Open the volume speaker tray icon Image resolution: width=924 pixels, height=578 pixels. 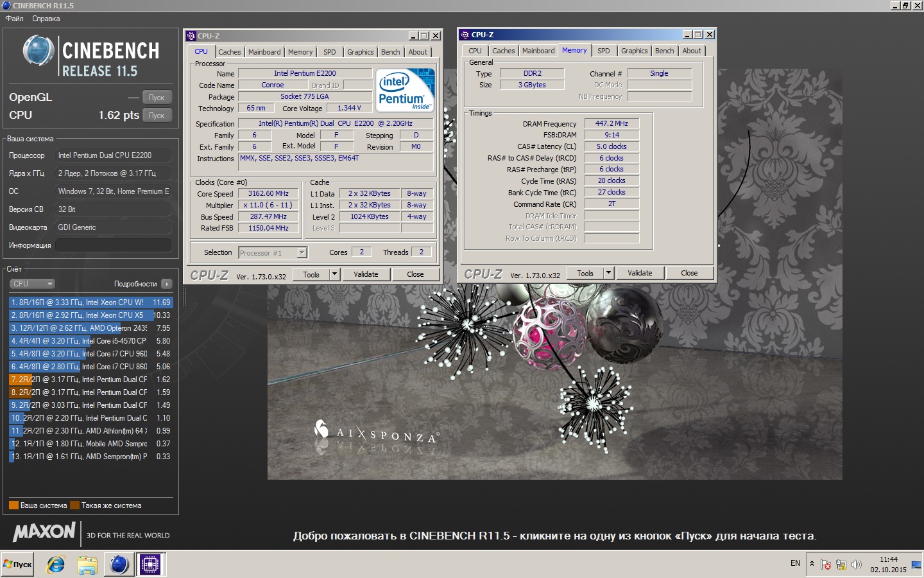click(x=857, y=565)
